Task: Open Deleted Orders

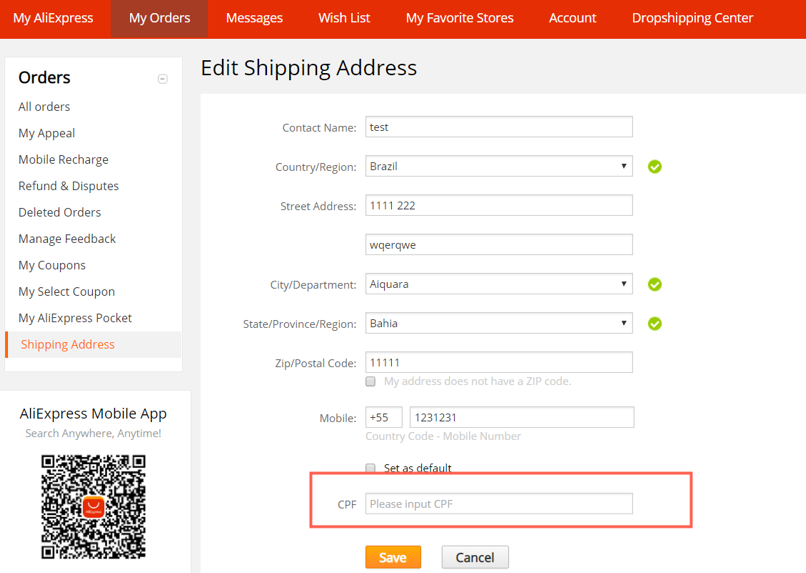Action: (60, 213)
